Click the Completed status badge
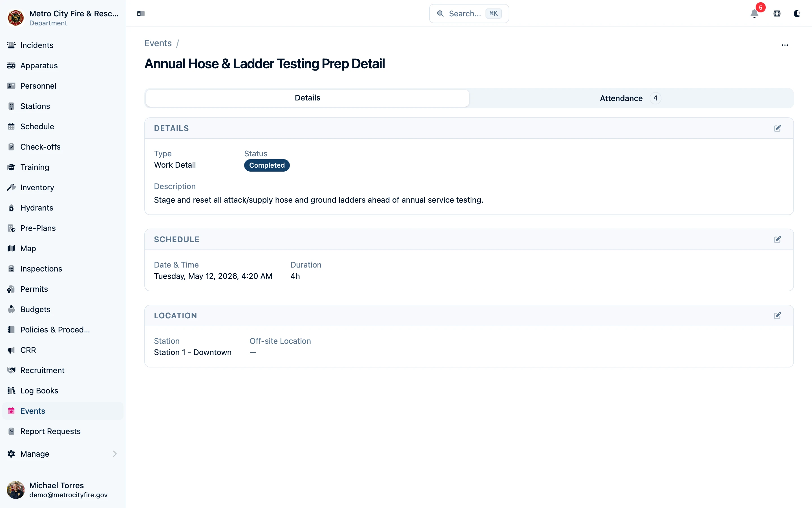The width and height of the screenshot is (812, 508). point(267,165)
